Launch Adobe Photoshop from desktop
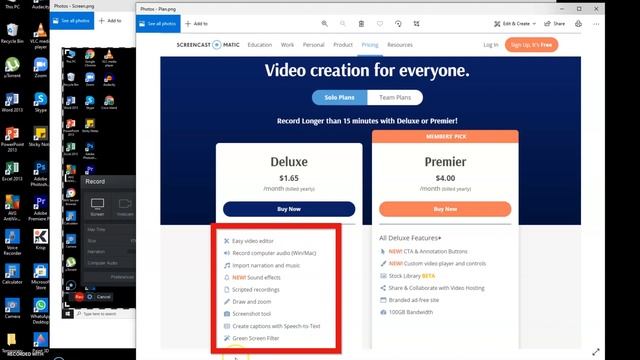The width and height of the screenshot is (640, 360). point(40,174)
